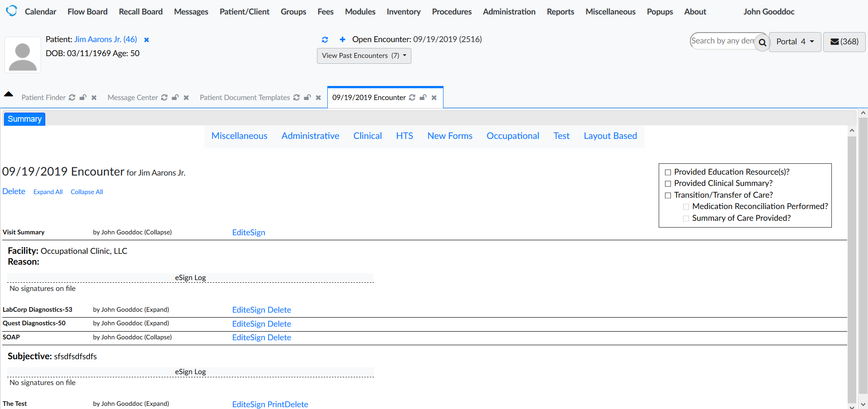
Task: Switch to the Clinical forms tab
Action: click(367, 136)
